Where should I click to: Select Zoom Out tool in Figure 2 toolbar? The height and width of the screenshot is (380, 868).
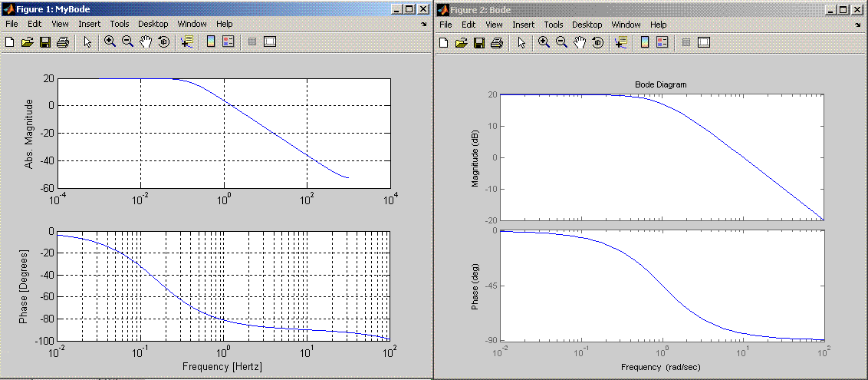pyautogui.click(x=562, y=42)
